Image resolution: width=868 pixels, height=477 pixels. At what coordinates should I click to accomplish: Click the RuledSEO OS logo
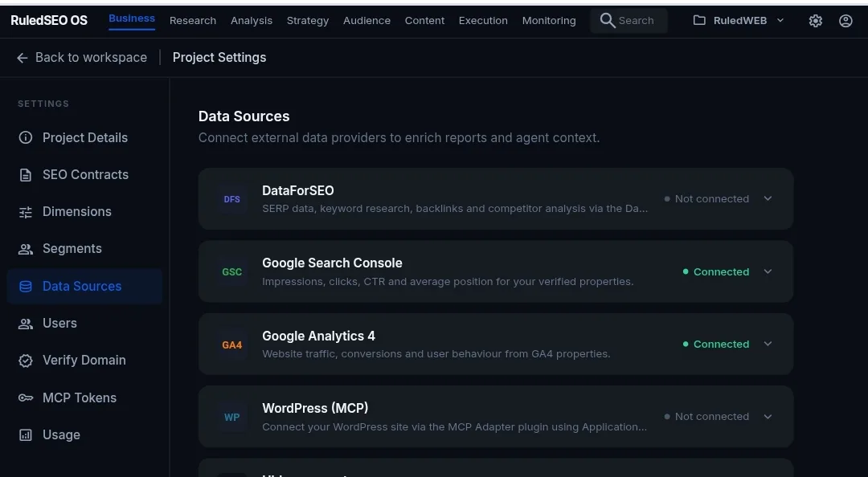tap(49, 20)
